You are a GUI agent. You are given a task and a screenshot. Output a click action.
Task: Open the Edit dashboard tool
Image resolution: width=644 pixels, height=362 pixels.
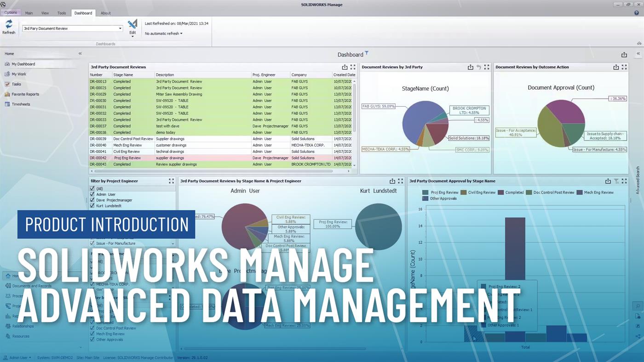pyautogui.click(x=132, y=27)
